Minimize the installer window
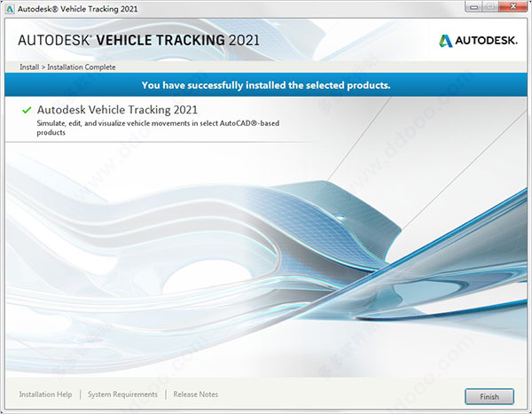Image resolution: width=532 pixels, height=414 pixels. (474, 7)
